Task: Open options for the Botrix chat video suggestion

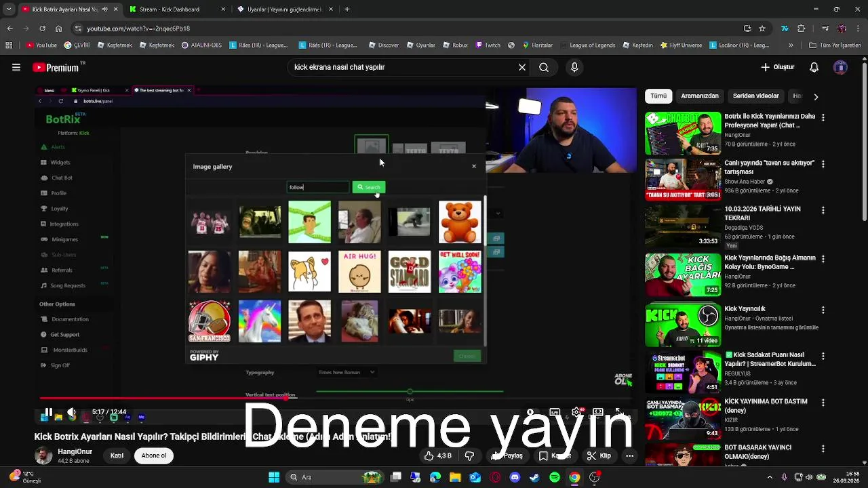Action: click(x=823, y=117)
